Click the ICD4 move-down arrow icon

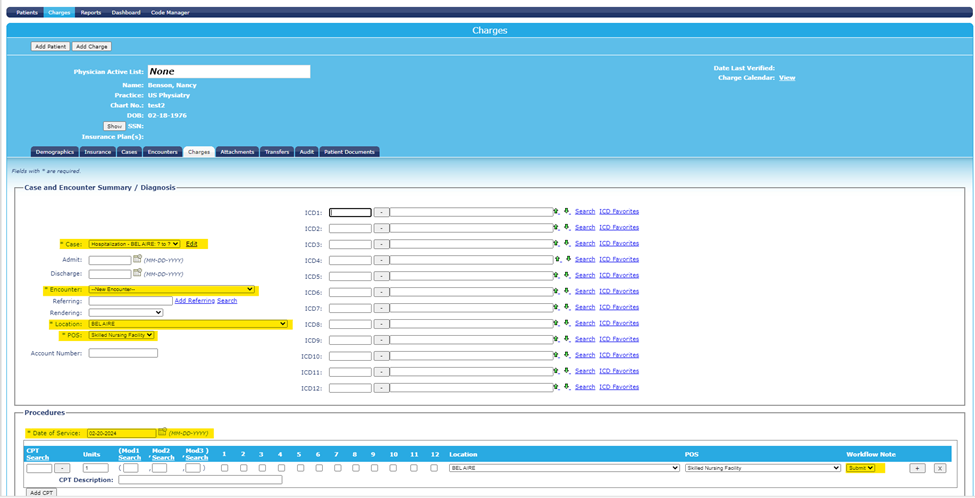tap(566, 259)
